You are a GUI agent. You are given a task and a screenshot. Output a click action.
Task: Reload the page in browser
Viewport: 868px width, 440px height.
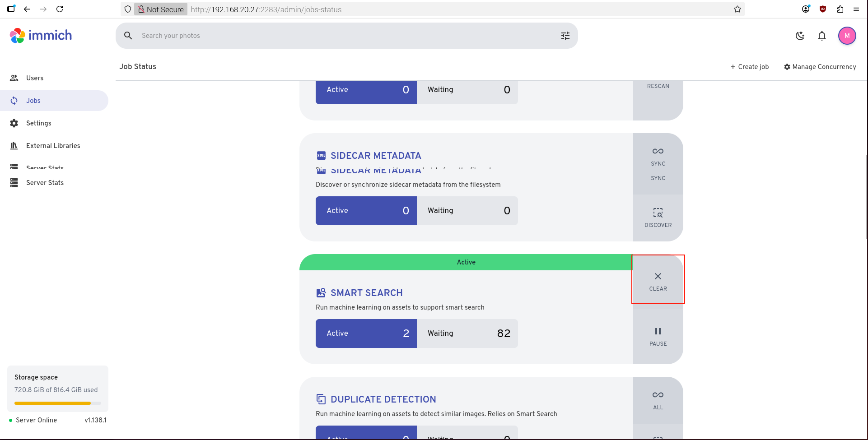pos(60,9)
